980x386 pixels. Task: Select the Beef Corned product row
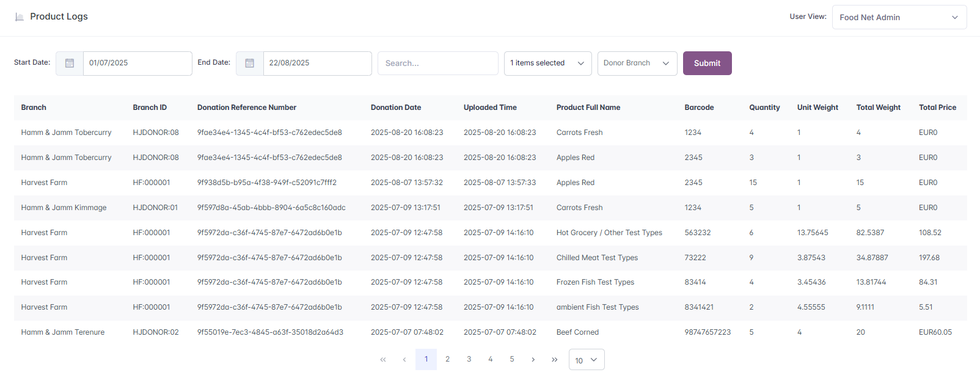click(577, 332)
